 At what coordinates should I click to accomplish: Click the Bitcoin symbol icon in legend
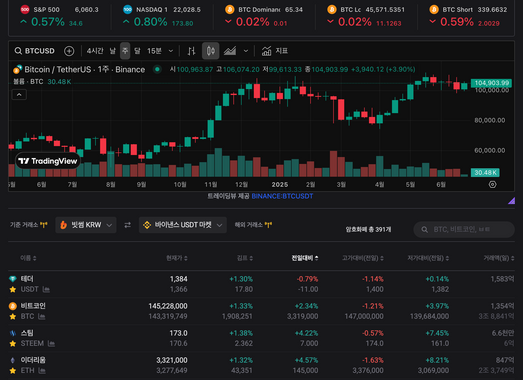click(x=17, y=69)
